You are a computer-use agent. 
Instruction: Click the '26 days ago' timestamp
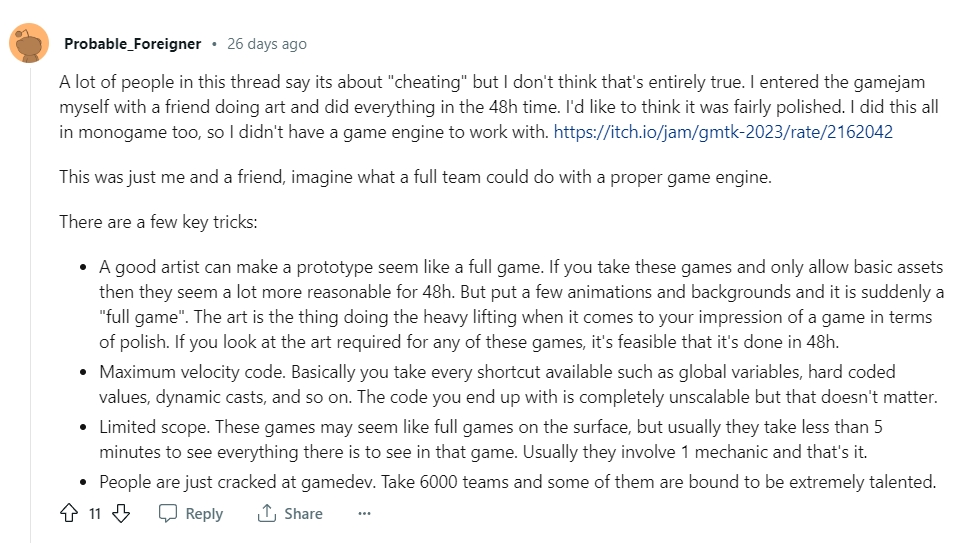coord(266,44)
